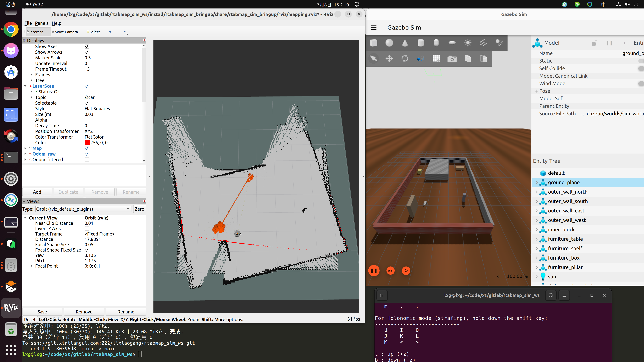Insert a box shape in Gazebo
644x362 pixels.
pos(374,43)
